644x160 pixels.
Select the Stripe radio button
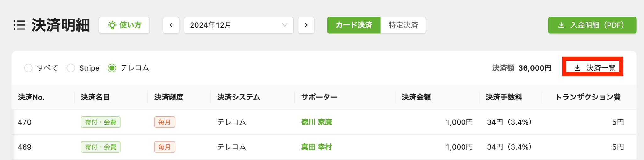click(x=71, y=68)
